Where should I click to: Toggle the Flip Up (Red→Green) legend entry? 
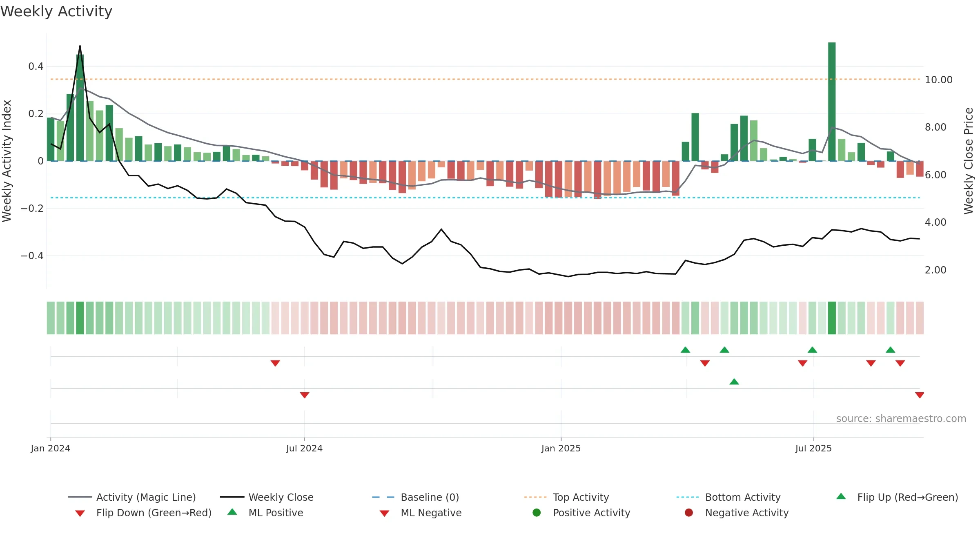(897, 497)
